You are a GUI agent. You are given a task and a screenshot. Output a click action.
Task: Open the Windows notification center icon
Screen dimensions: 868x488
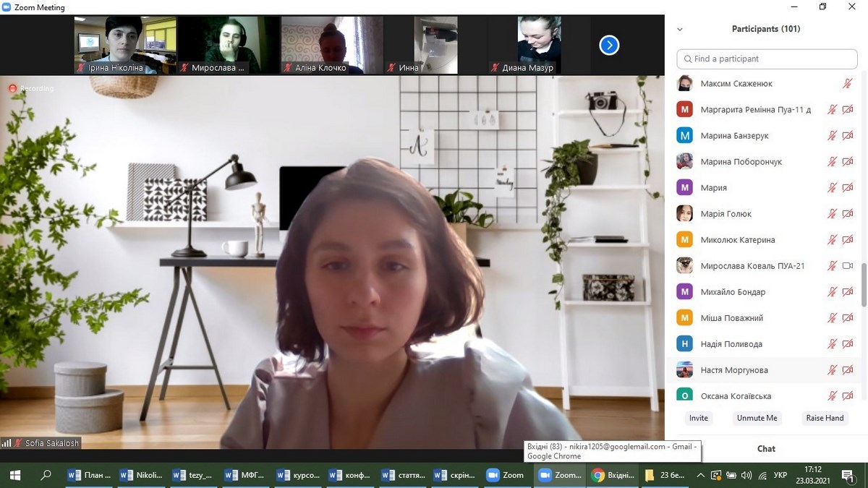850,475
